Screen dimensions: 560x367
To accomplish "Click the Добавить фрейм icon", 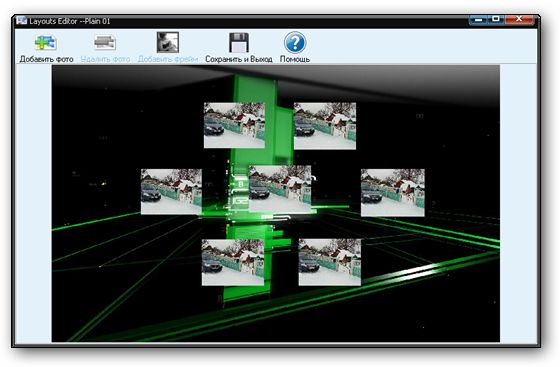I will tap(168, 42).
